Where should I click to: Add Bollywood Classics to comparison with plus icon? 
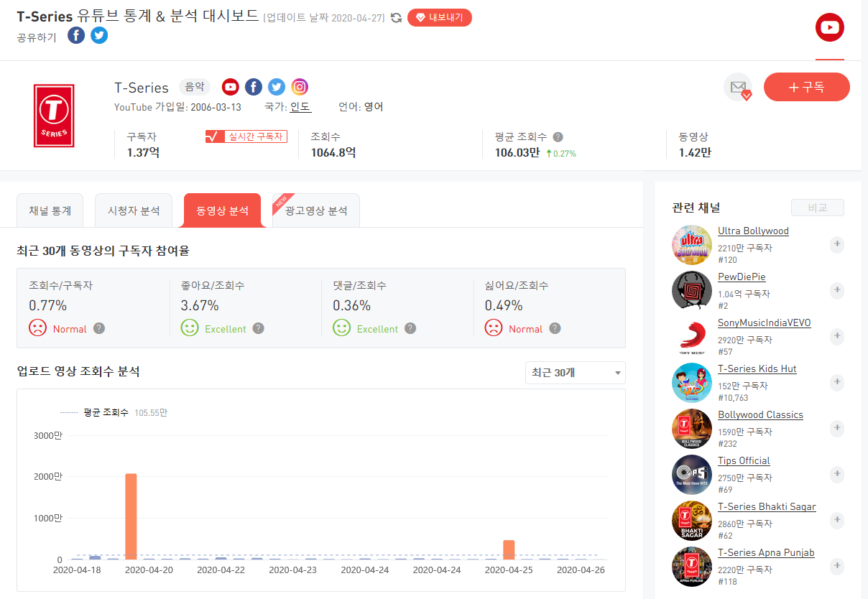[836, 428]
